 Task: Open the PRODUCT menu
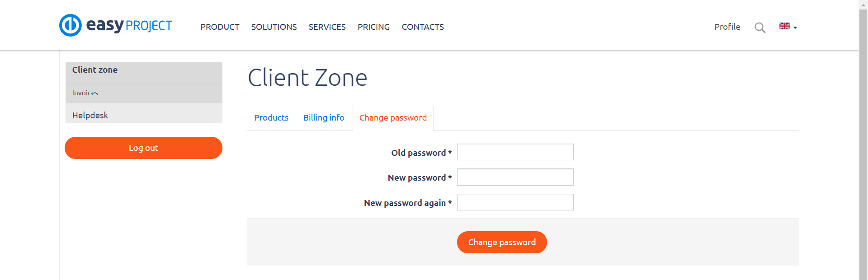[x=220, y=27]
